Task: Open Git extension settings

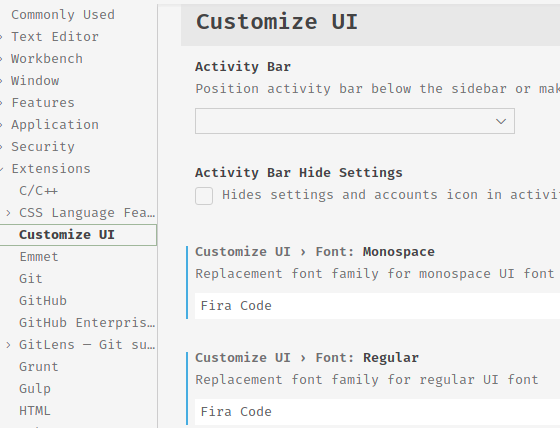Action: [31, 279]
